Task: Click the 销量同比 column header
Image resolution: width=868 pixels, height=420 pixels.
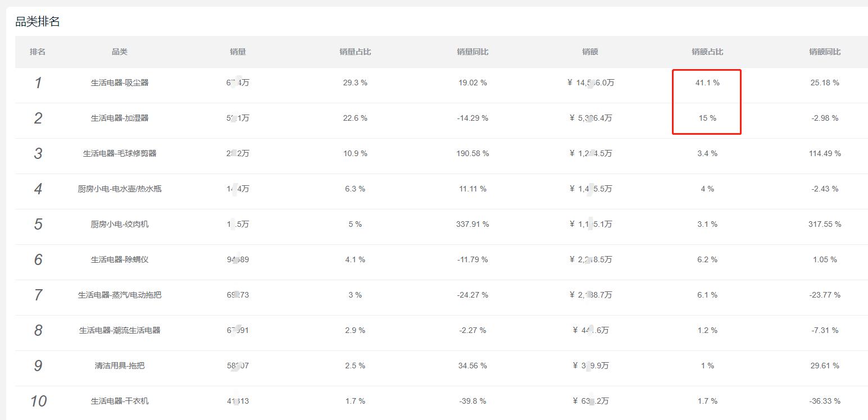Action: click(x=472, y=52)
